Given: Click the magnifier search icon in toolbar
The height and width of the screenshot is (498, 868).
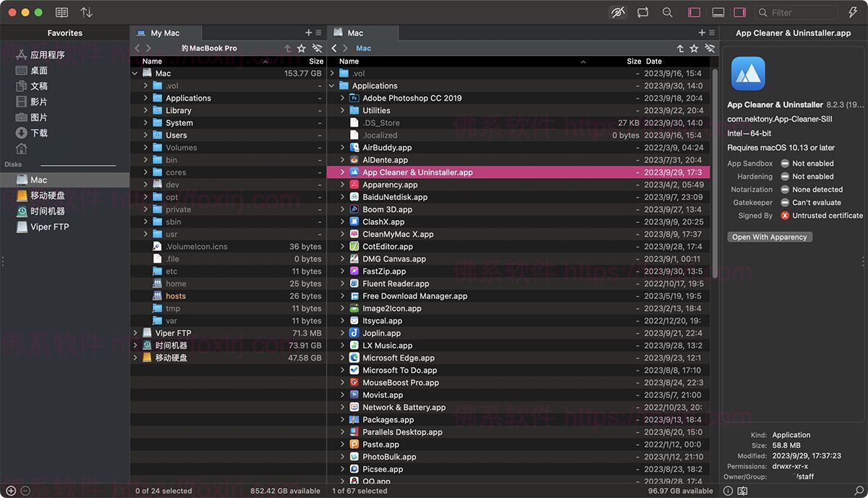Looking at the screenshot, I should click(668, 12).
